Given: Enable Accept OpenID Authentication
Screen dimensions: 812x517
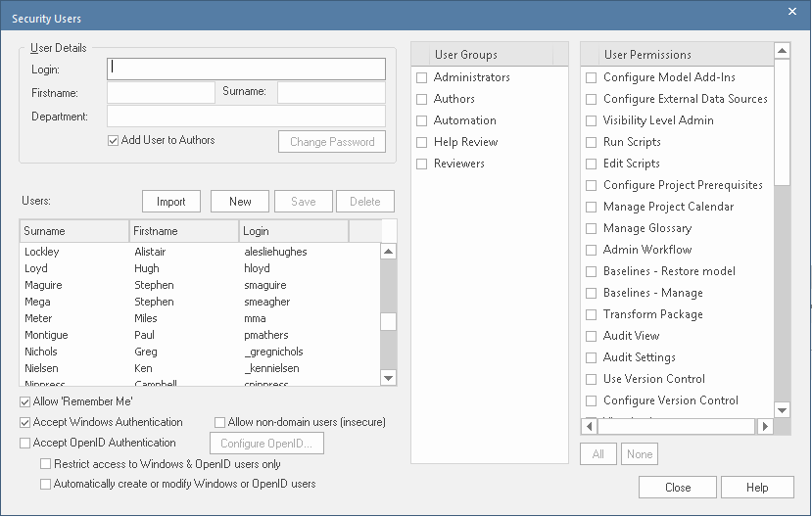Looking at the screenshot, I should click(25, 443).
